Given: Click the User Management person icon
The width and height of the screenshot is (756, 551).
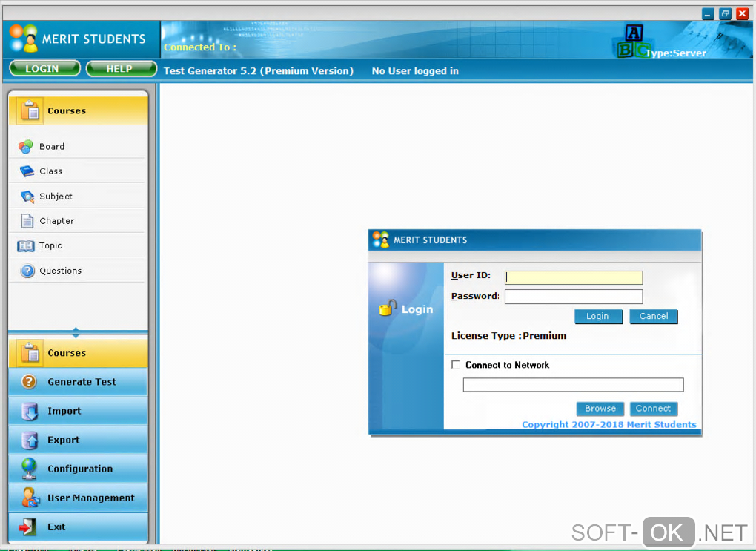Looking at the screenshot, I should click(x=30, y=498).
